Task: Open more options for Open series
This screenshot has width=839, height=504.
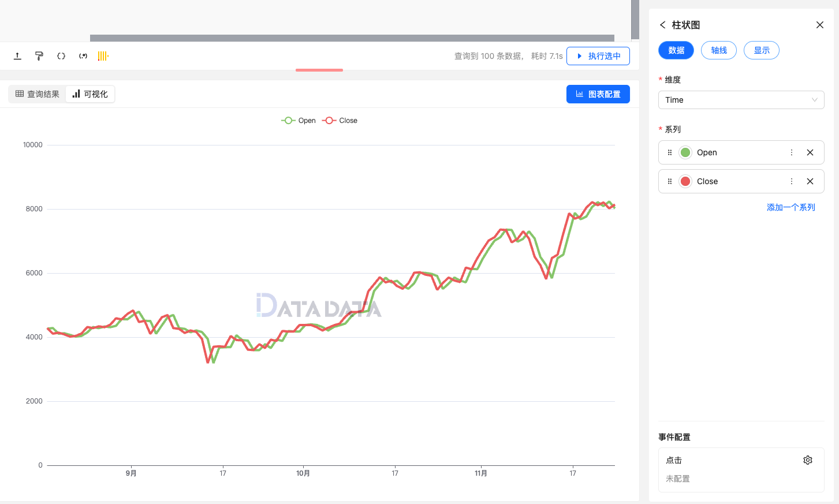Action: (x=792, y=152)
